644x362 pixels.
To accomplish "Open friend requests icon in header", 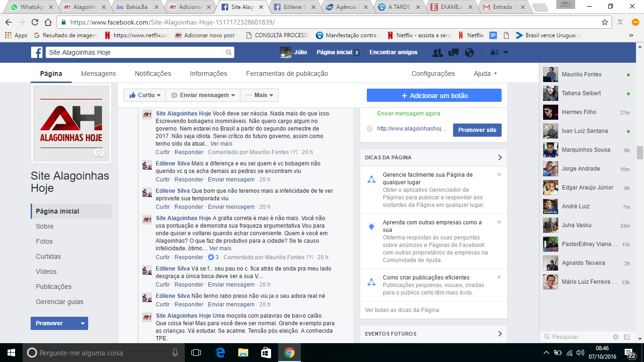I will [x=438, y=52].
